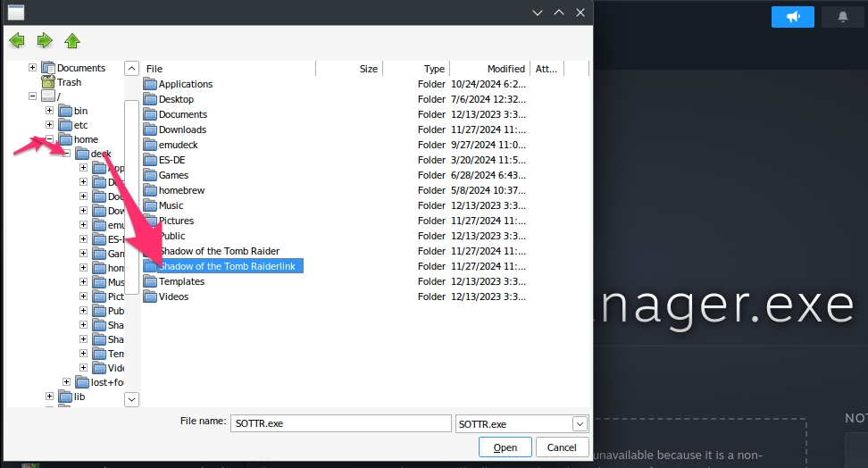Open the notifications bell icon
Viewport: 868px width, 468px height.
(842, 17)
